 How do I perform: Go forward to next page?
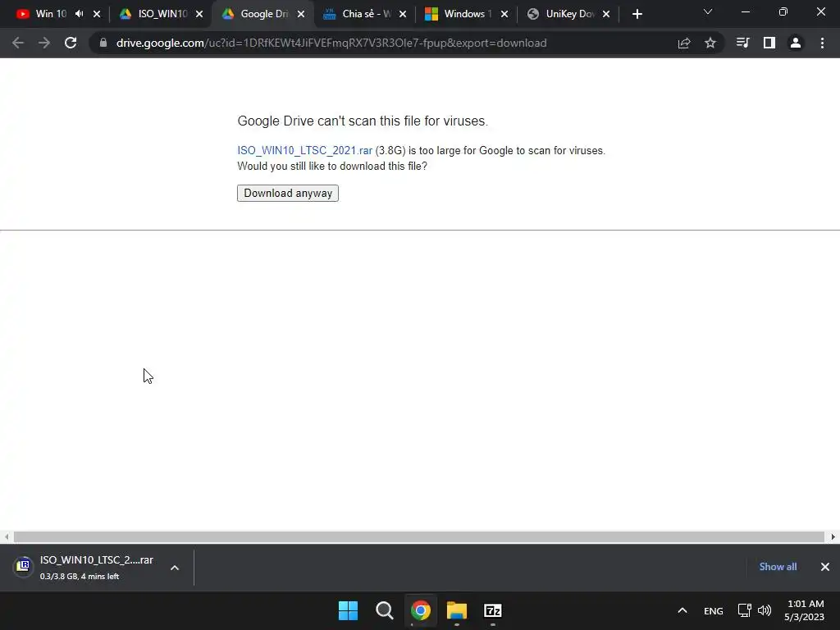(44, 43)
